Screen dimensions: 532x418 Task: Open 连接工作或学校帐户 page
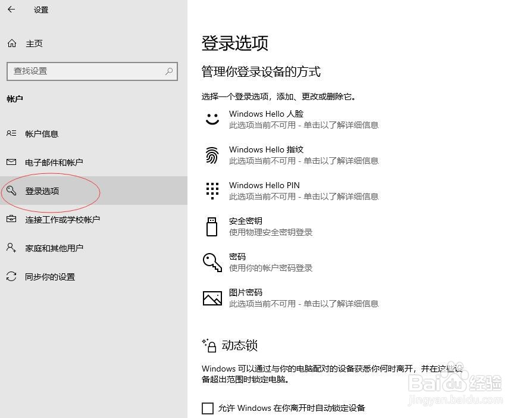(93, 219)
